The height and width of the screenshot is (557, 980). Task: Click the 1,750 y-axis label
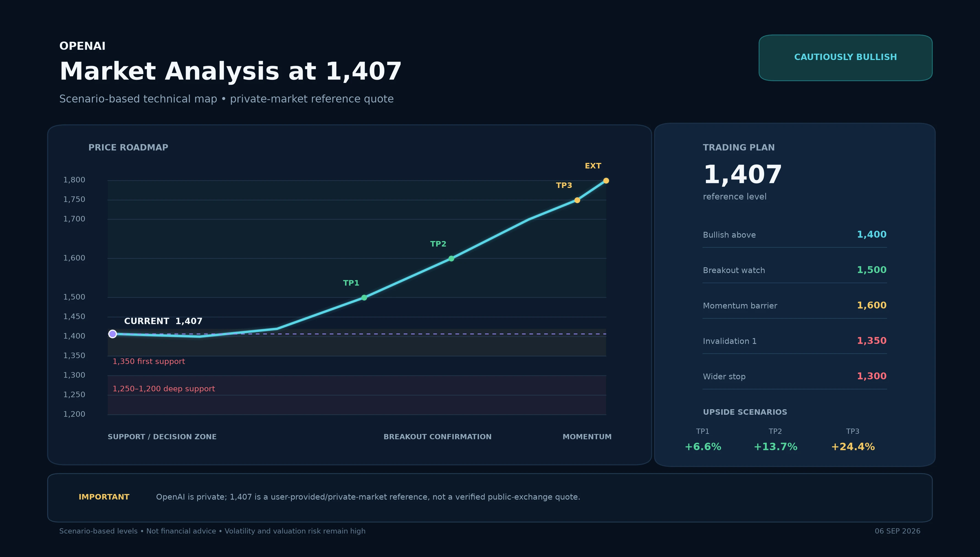[x=74, y=199]
